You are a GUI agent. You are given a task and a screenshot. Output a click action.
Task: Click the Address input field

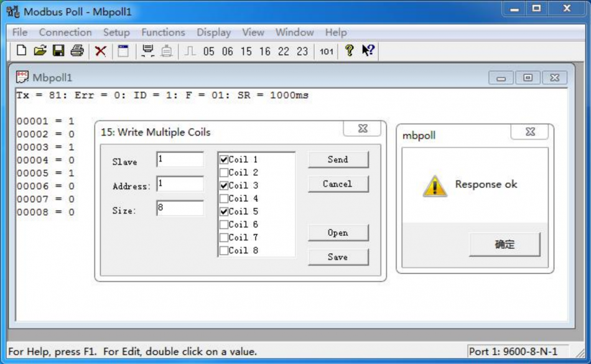tap(180, 184)
